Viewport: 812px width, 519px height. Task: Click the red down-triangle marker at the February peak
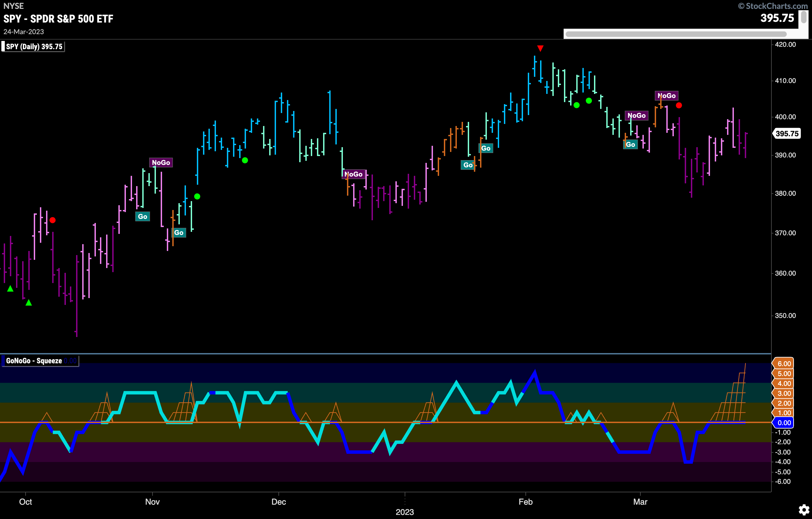[x=540, y=48]
